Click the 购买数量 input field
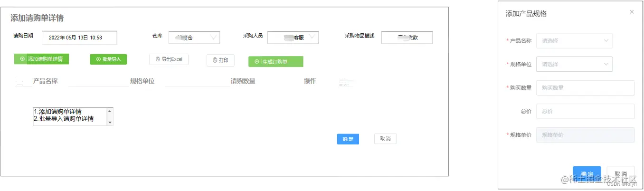Viewport: 644px width, 191px height. point(585,88)
